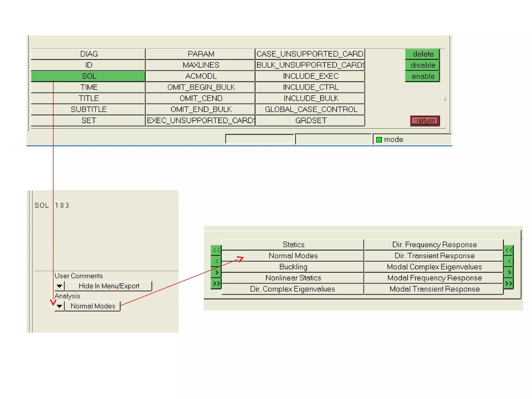Image resolution: width=532 pixels, height=399 pixels.
Task: Click the right-side single-left arrow button
Action: pyautogui.click(x=509, y=261)
